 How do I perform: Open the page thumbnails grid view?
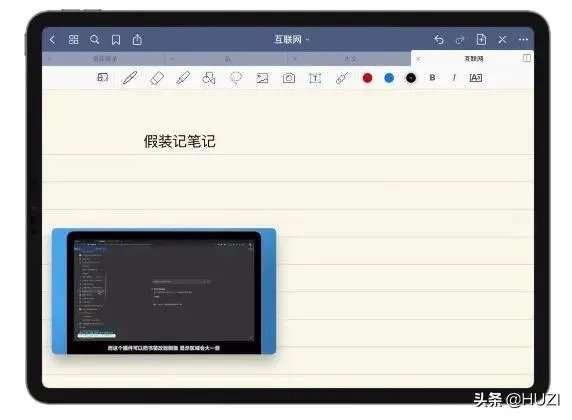point(73,39)
